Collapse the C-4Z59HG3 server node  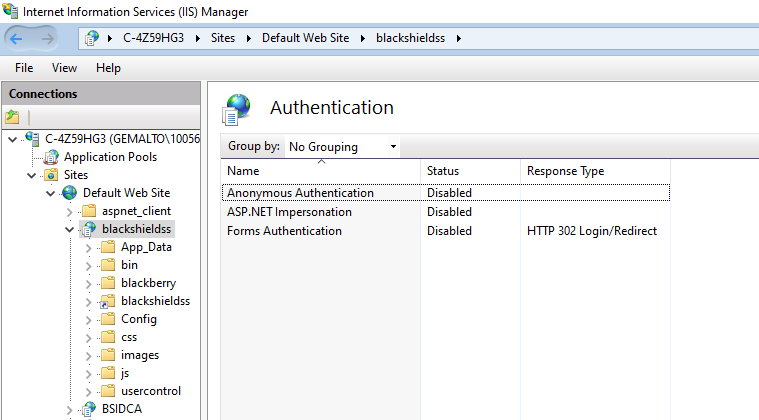coord(13,139)
